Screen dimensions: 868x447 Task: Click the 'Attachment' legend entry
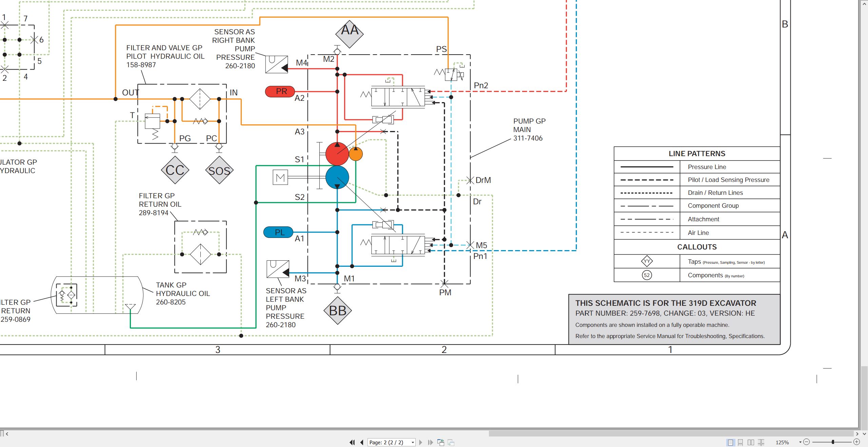(703, 219)
